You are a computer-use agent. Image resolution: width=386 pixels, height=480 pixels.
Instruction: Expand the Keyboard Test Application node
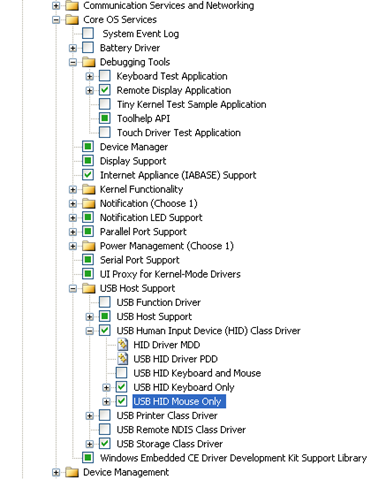[89, 77]
